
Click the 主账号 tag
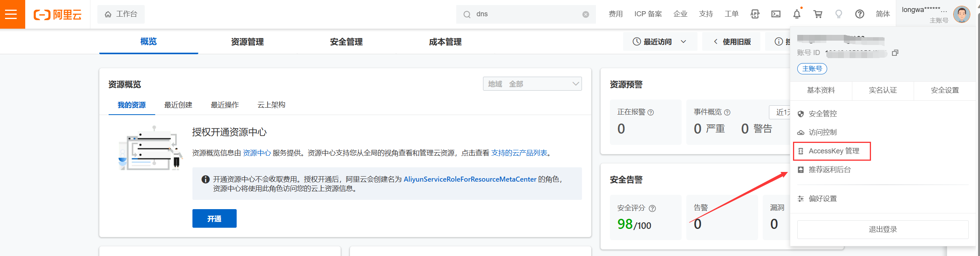click(812, 69)
